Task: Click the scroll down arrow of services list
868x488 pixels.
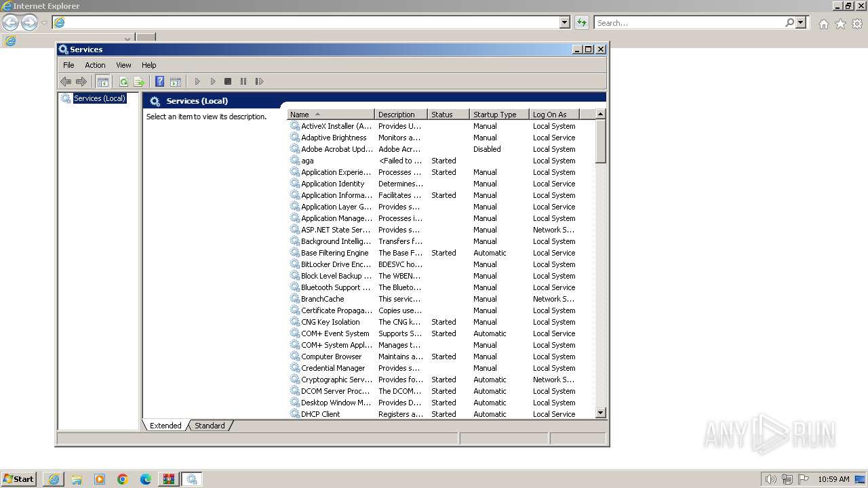Action: (x=600, y=413)
